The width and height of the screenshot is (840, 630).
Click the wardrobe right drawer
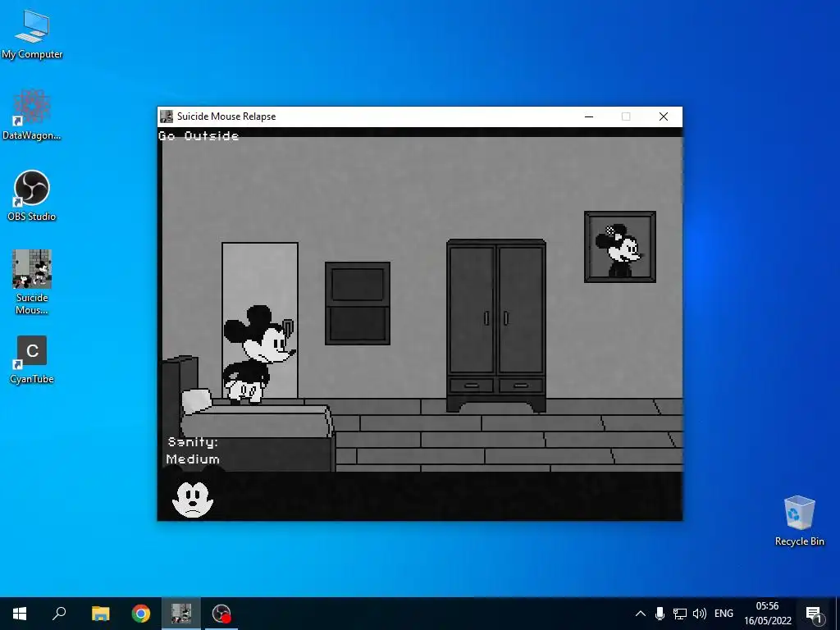(x=521, y=386)
